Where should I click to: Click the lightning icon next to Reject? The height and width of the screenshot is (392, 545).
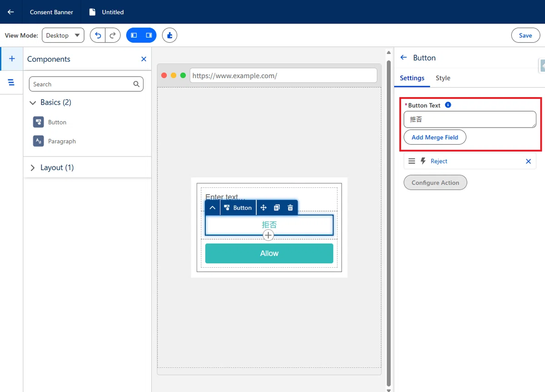[x=423, y=161]
